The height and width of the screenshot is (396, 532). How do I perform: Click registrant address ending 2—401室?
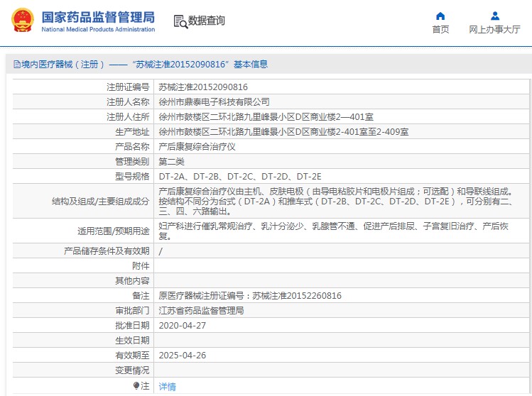point(266,117)
